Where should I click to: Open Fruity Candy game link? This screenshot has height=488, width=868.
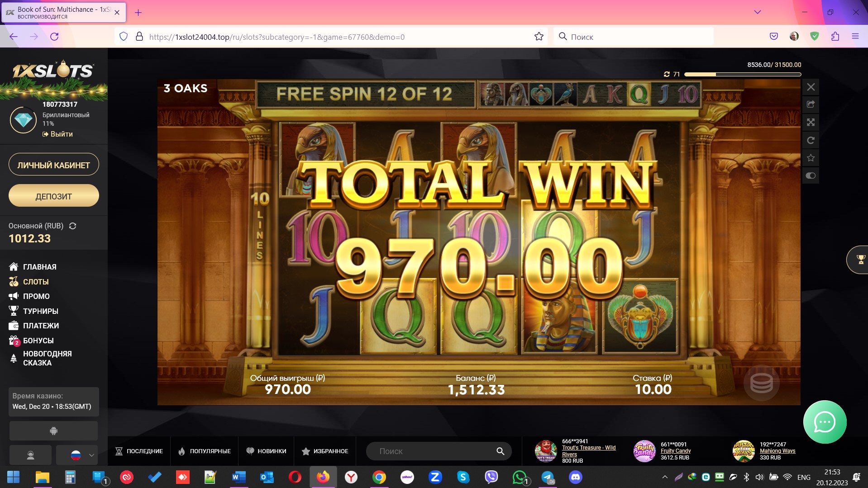[676, 451]
